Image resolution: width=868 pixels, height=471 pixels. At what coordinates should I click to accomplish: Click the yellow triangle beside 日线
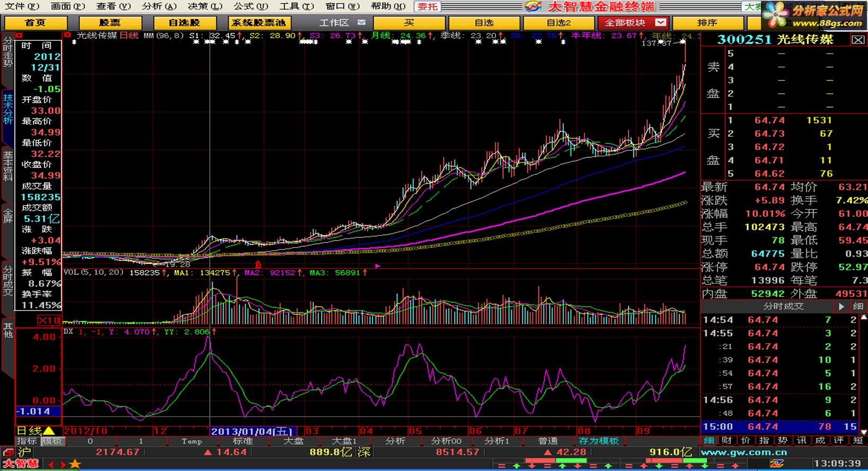pyautogui.click(x=48, y=431)
